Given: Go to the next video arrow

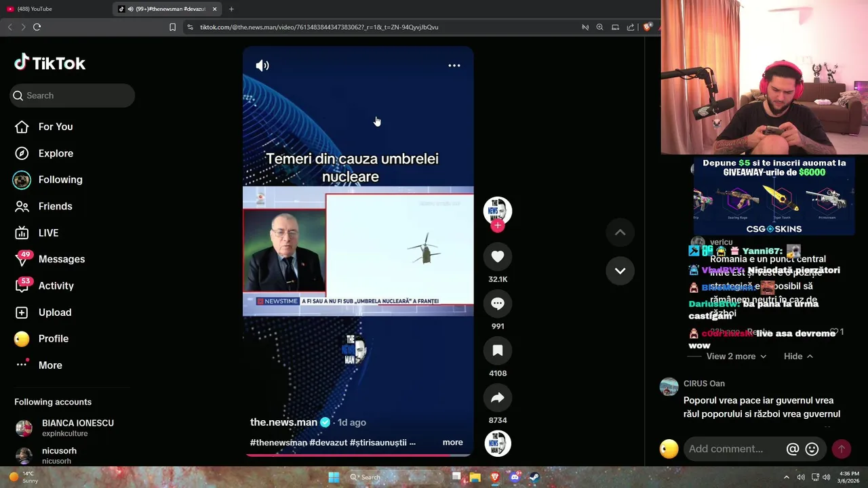Looking at the screenshot, I should (x=620, y=270).
